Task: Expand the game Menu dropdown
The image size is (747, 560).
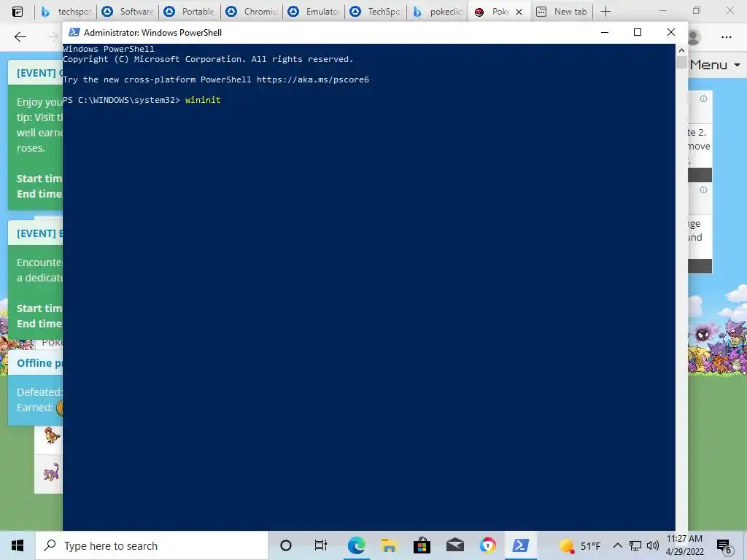Action: [x=715, y=65]
